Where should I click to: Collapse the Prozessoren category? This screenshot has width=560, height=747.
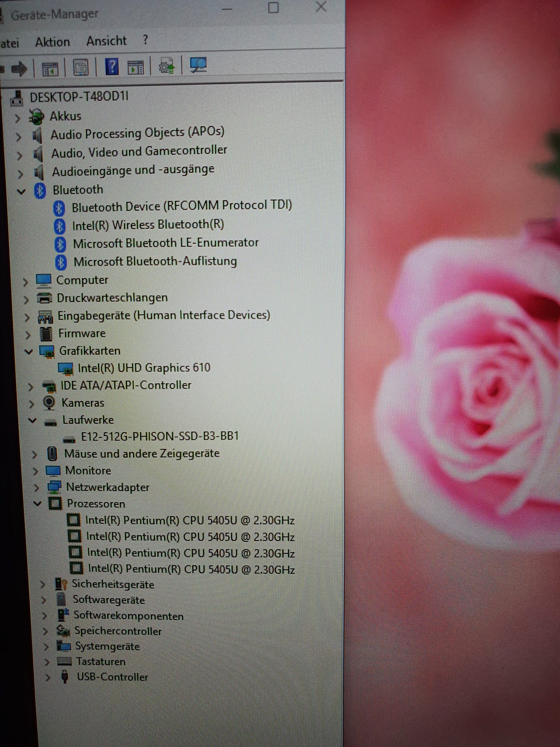[x=37, y=504]
